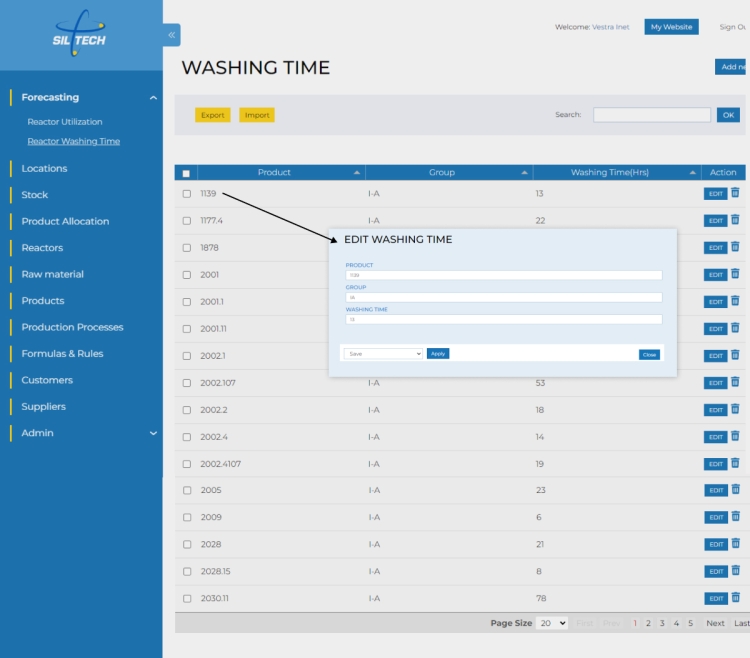Image resolution: width=750 pixels, height=658 pixels.
Task: Click the Siltech logo
Action: click(x=80, y=35)
